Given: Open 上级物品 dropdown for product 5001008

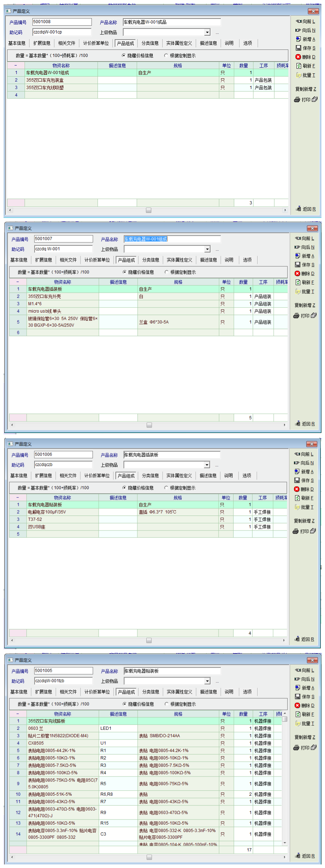Looking at the screenshot, I should [207, 32].
